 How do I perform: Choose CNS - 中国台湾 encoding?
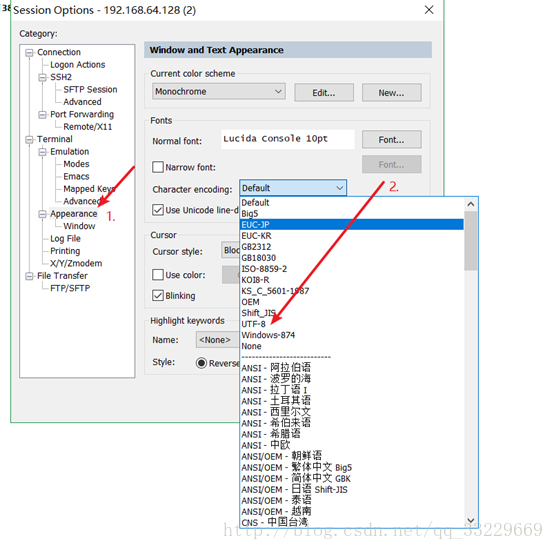point(352,522)
